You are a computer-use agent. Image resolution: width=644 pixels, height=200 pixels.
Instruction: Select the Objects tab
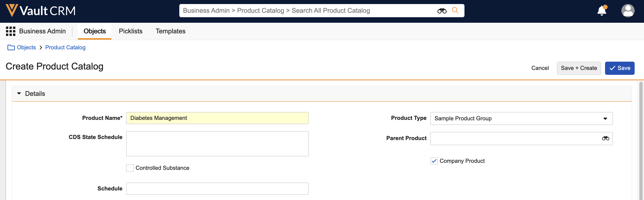[95, 31]
